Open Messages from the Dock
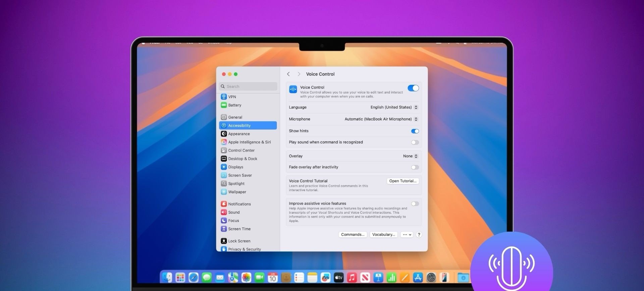The width and height of the screenshot is (644, 291). click(x=207, y=277)
